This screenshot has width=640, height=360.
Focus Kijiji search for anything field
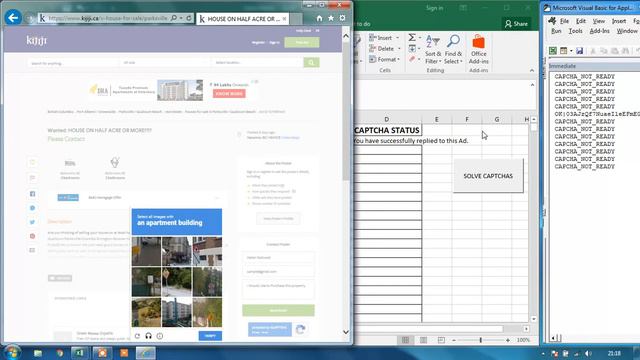point(72,63)
